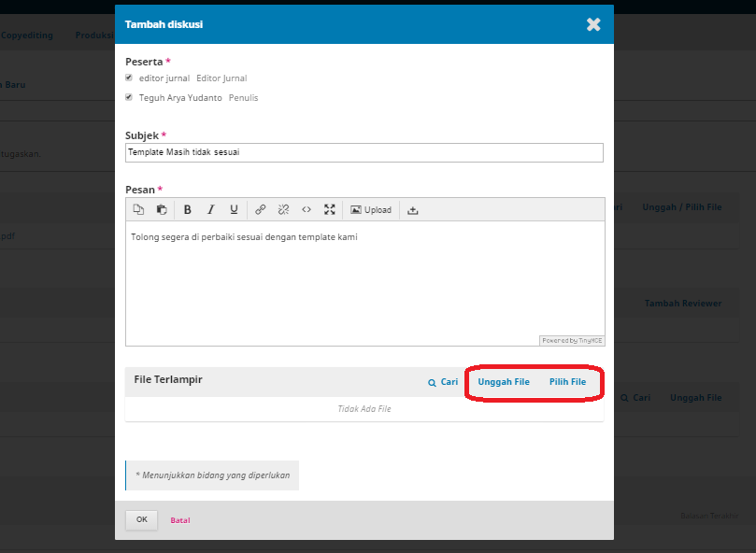Viewport: 756px width, 553px height.
Task: Click the remove link icon
Action: [x=283, y=210]
